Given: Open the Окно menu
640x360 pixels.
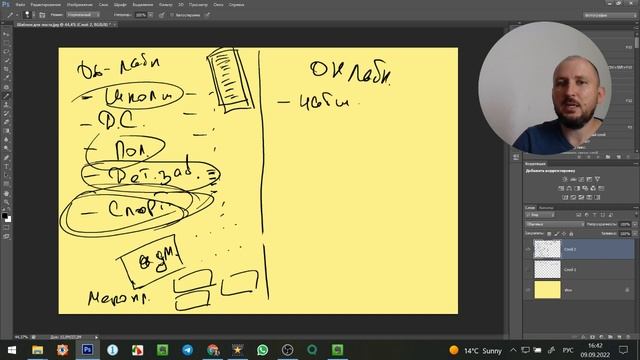Looking at the screenshot, I should (x=218, y=4).
